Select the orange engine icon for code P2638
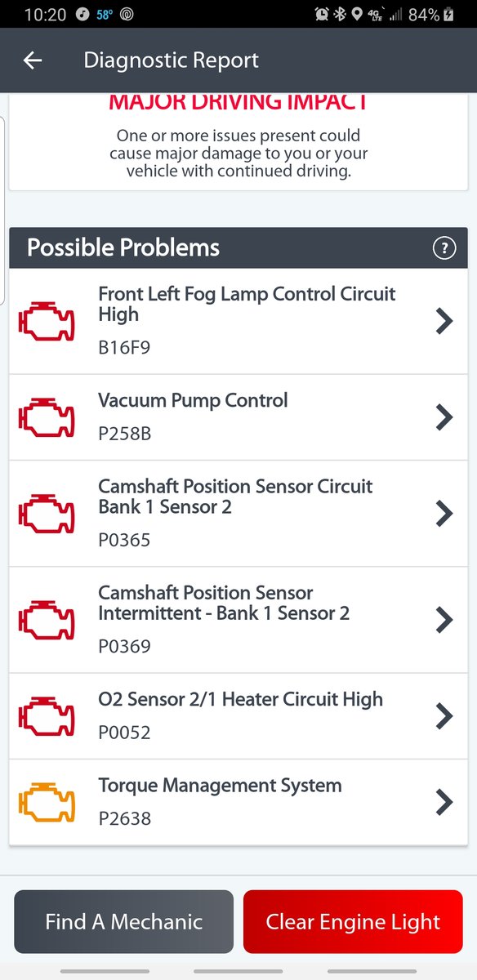This screenshot has width=477, height=980. [x=47, y=801]
